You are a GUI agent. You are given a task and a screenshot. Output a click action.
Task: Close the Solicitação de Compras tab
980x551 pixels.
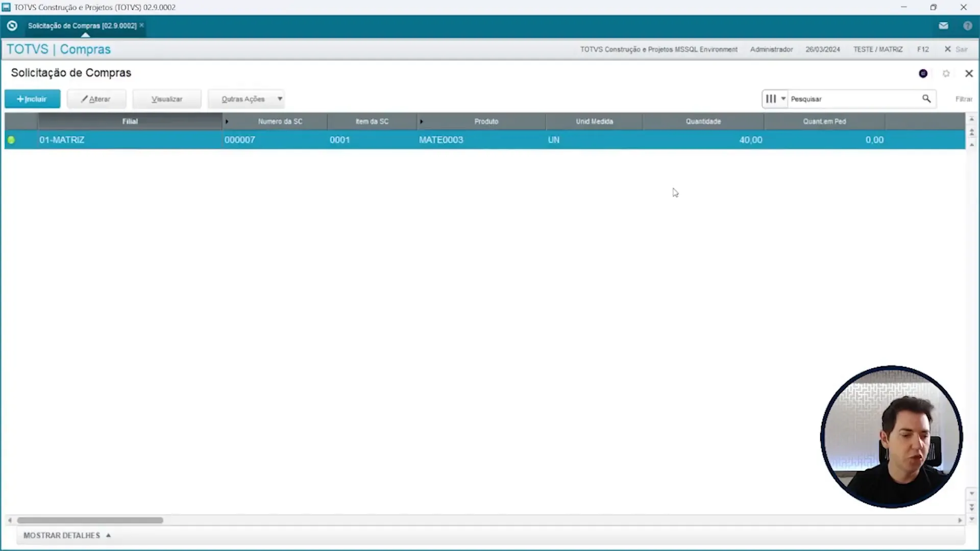141,25
